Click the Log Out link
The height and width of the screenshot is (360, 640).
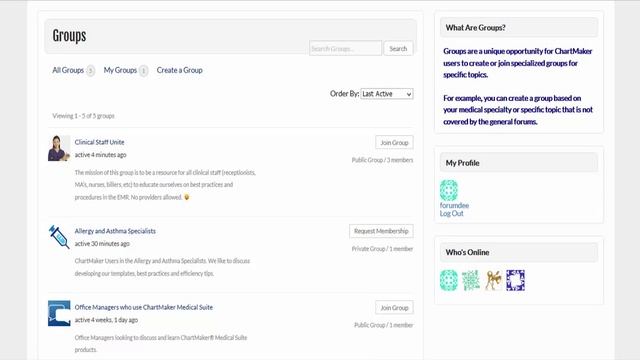(451, 213)
